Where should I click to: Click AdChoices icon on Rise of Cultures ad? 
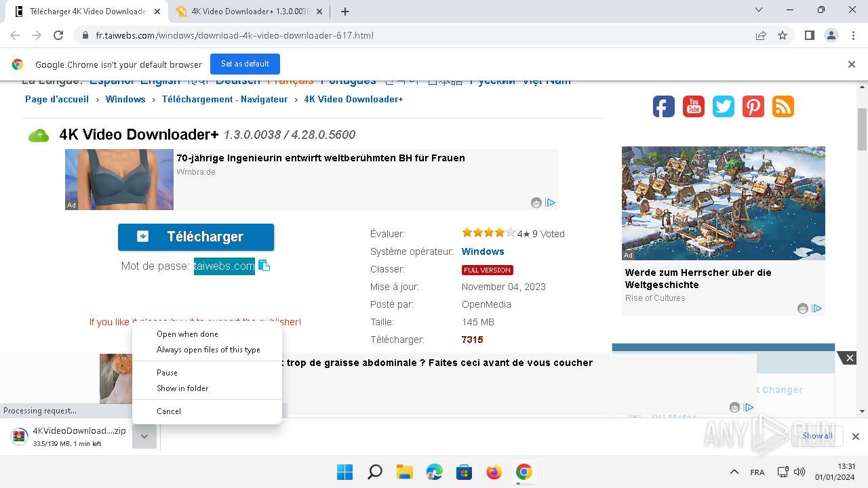coord(818,308)
